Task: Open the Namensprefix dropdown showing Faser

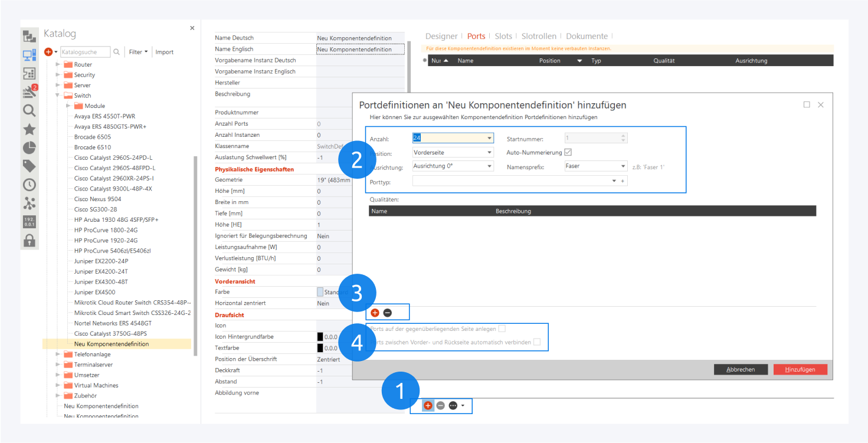Action: 623,166
